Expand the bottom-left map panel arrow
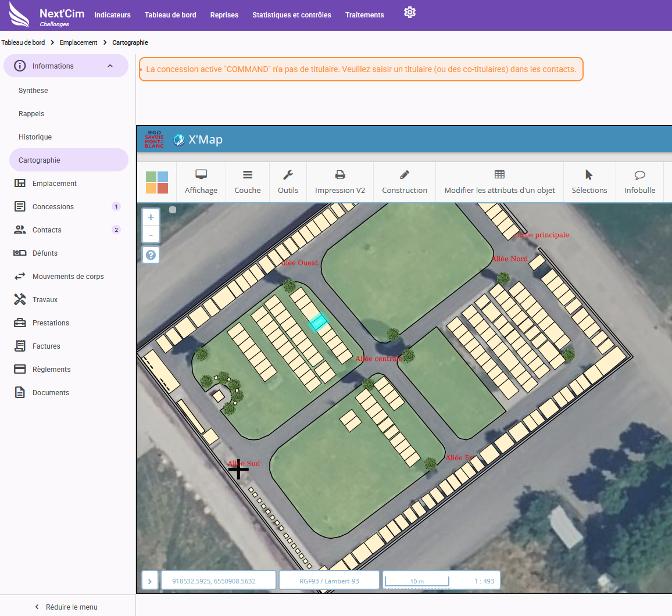This screenshot has height=616, width=672. coord(150,581)
